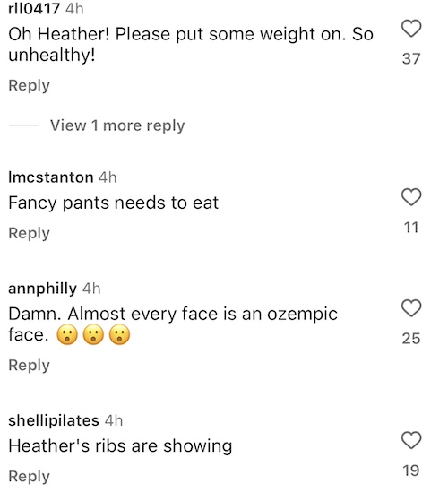
Task: Select the 'Heather's ribs are showing' text
Action: point(120,446)
